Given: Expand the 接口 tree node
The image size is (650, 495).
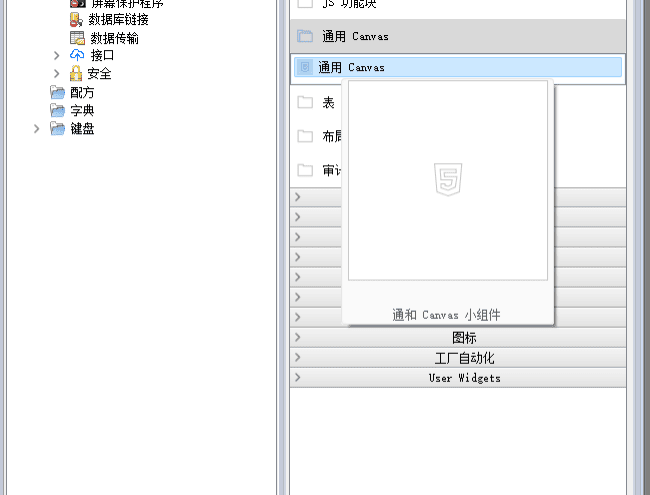Looking at the screenshot, I should [57, 56].
